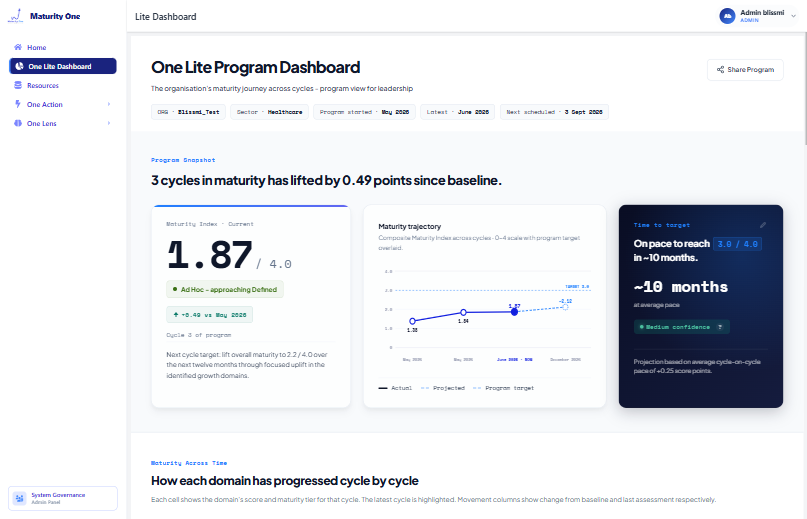Click the 1.87 maturity index value
Viewport: 807px width, 519px height.
pyautogui.click(x=210, y=255)
